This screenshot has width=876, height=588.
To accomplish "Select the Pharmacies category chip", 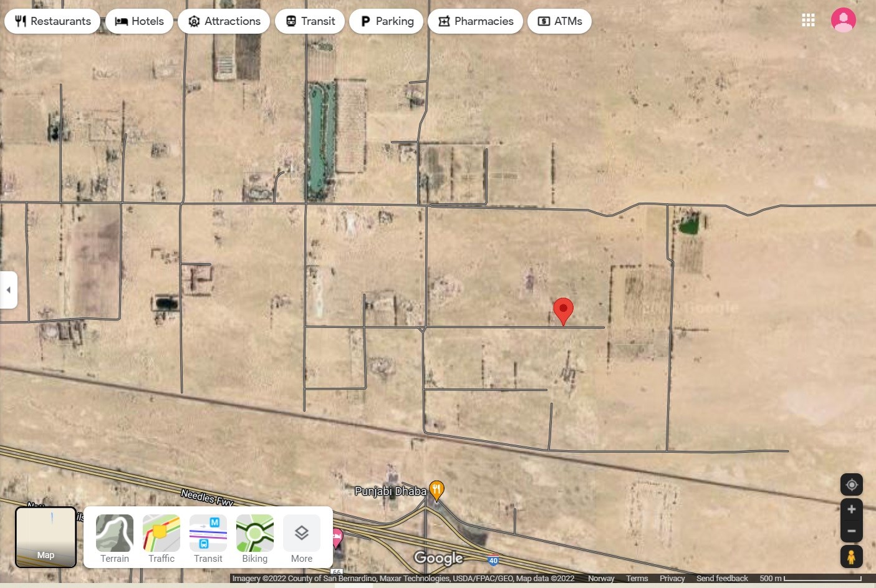I will (x=475, y=21).
